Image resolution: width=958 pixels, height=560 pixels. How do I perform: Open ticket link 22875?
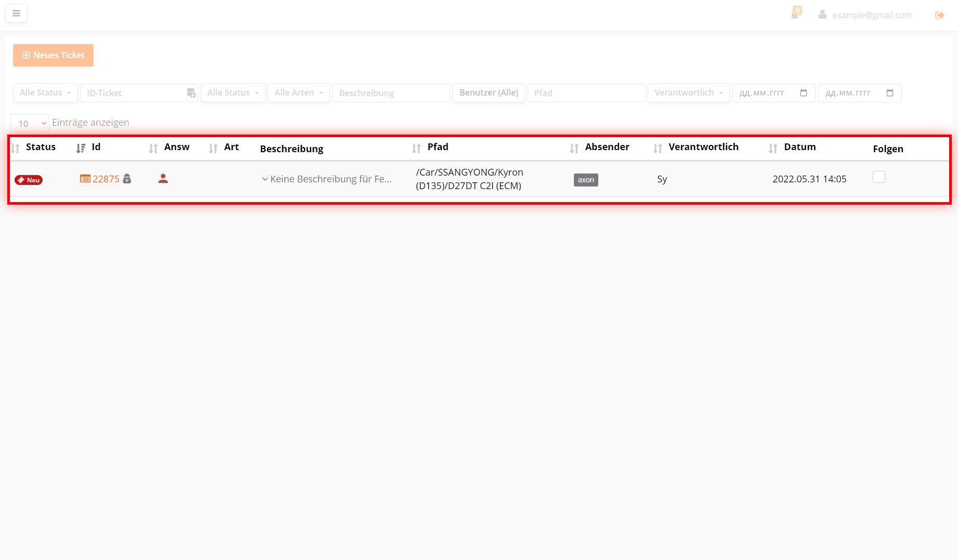pyautogui.click(x=106, y=179)
